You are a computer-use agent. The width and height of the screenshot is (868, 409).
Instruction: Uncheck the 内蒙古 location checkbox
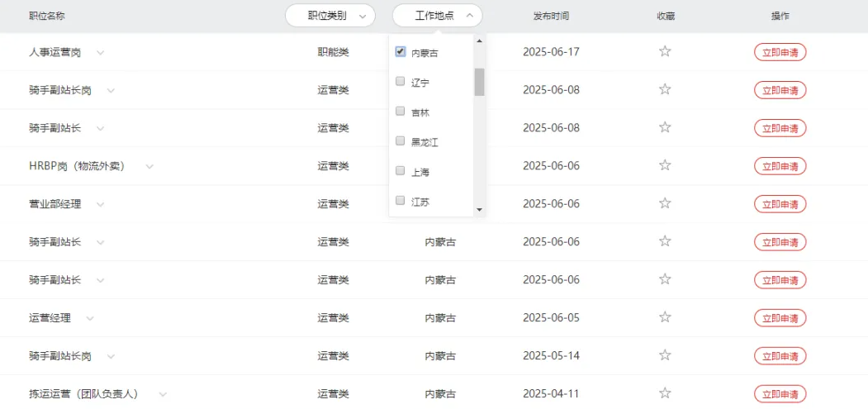(x=401, y=52)
